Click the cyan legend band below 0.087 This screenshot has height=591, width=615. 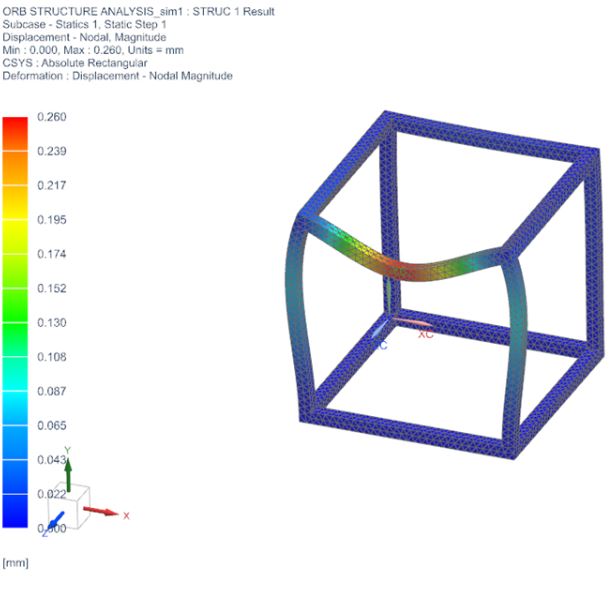point(15,408)
